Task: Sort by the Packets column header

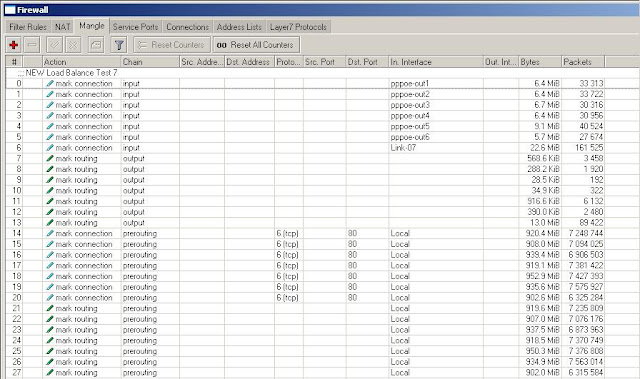Action: (583, 62)
